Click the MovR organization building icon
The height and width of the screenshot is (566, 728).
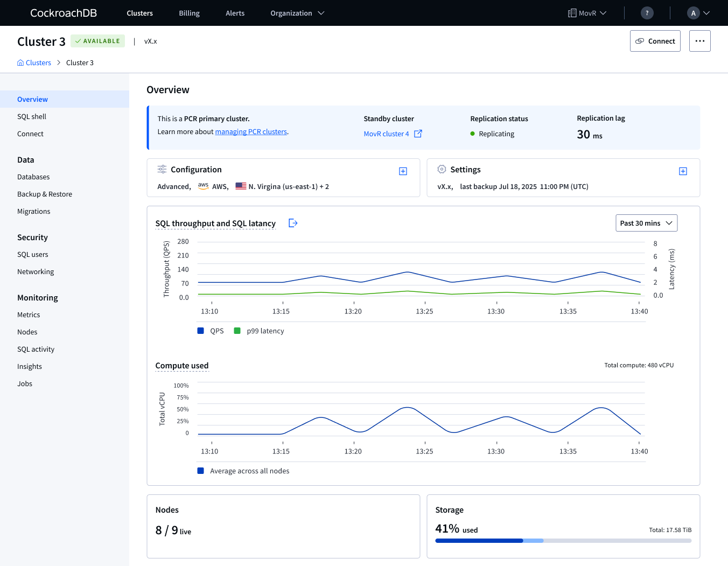click(572, 13)
